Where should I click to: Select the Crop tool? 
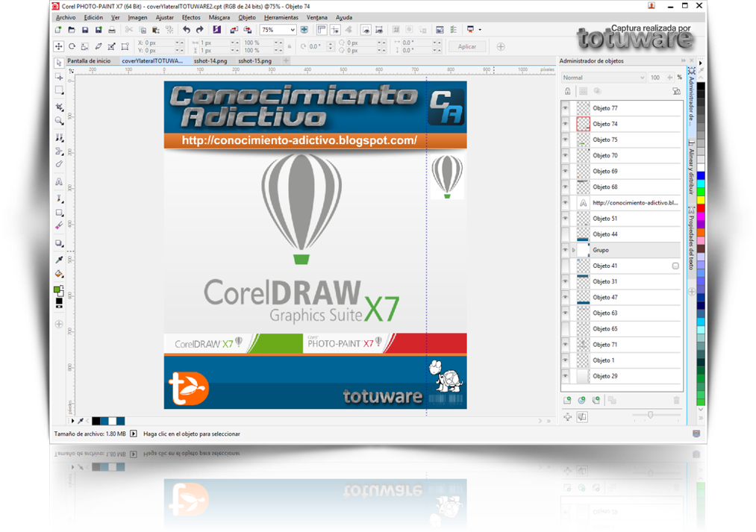tap(59, 107)
